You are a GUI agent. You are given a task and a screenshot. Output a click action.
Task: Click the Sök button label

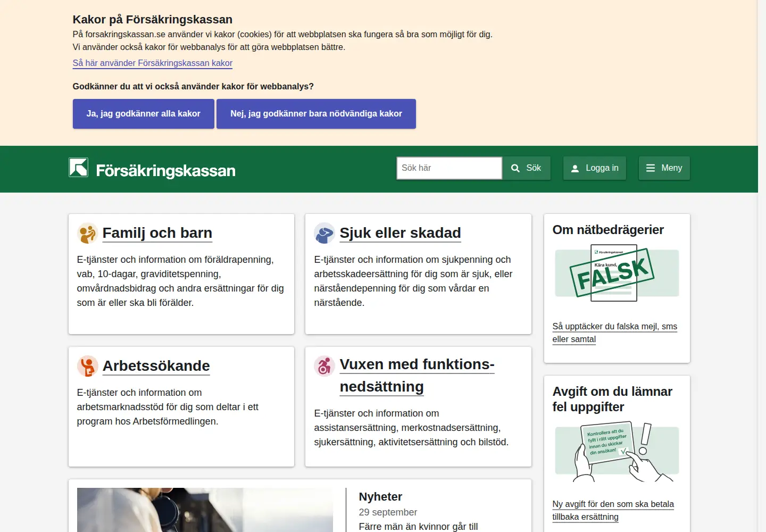(x=534, y=168)
